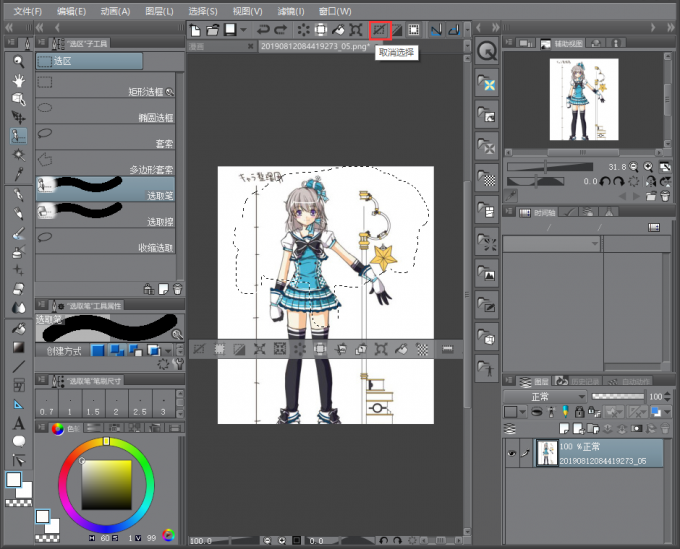The height and width of the screenshot is (549, 680).
Task: Click the Quick Access icon in the right column
Action: pyautogui.click(x=487, y=51)
